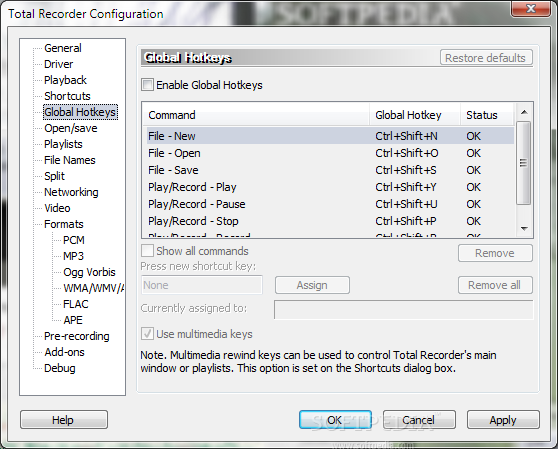Click the Ctrl+Shift+Y hotkey cell
Image resolution: width=558 pixels, height=449 pixels.
(x=406, y=187)
